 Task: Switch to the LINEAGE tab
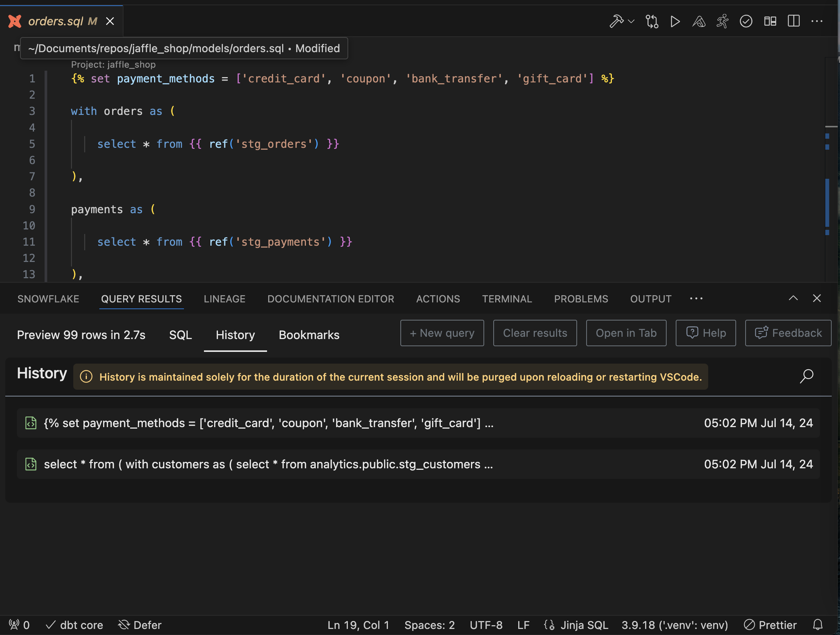point(225,298)
